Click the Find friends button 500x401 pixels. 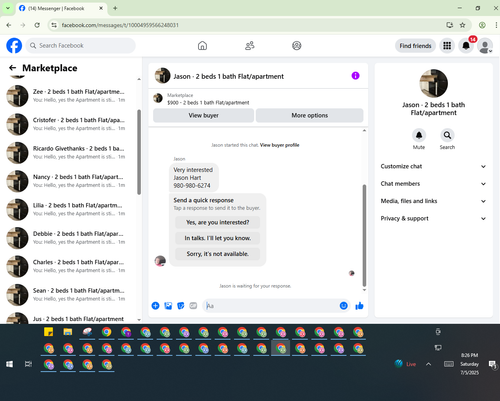pos(415,46)
